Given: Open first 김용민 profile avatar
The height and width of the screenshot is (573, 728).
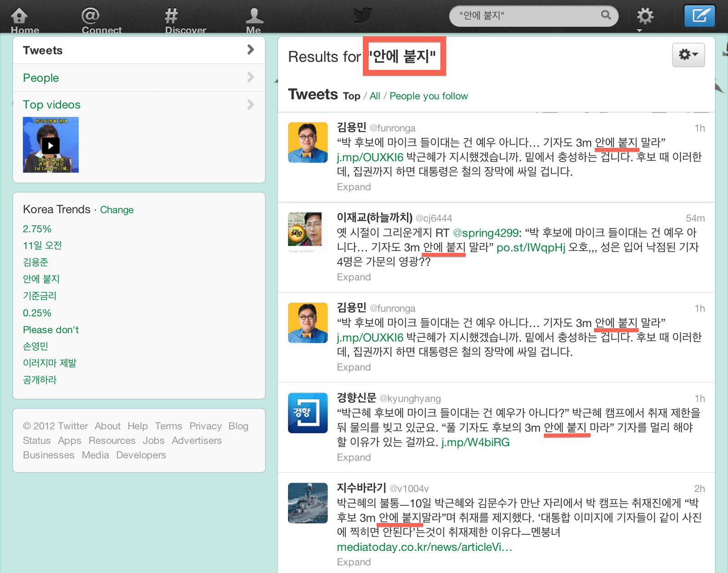Looking at the screenshot, I should coord(308,142).
